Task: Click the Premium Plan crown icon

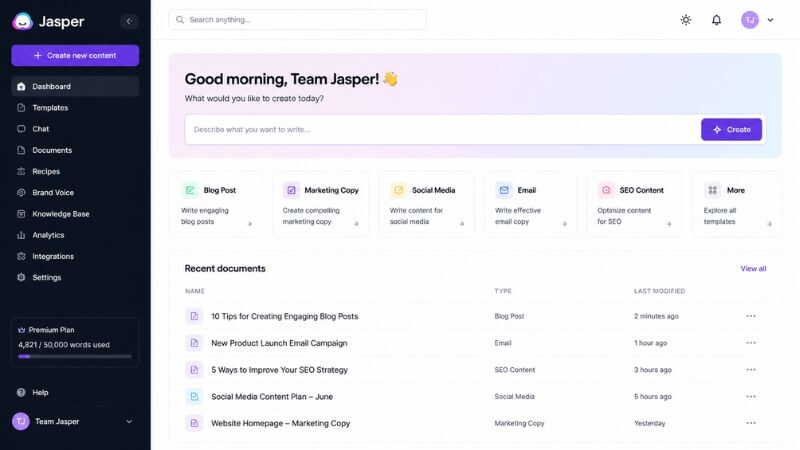Action: (21, 330)
